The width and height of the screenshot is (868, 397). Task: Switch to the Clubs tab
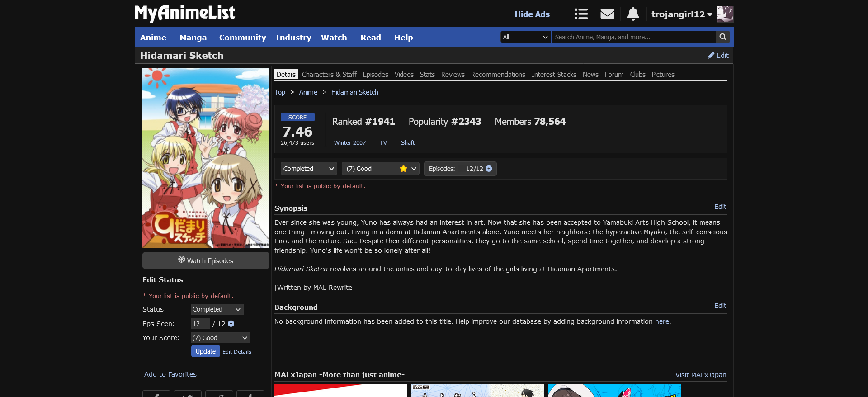click(638, 75)
